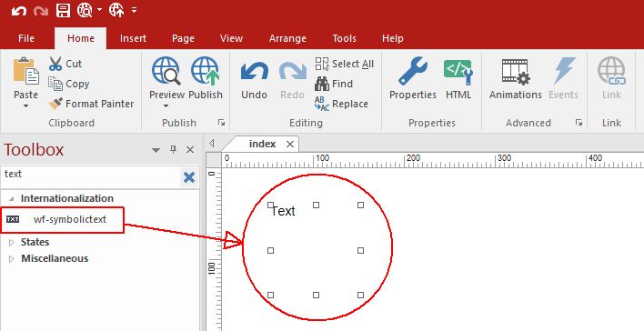The width and height of the screenshot is (644, 331).
Task: Open the Publish group dialog launcher
Action: [x=221, y=123]
